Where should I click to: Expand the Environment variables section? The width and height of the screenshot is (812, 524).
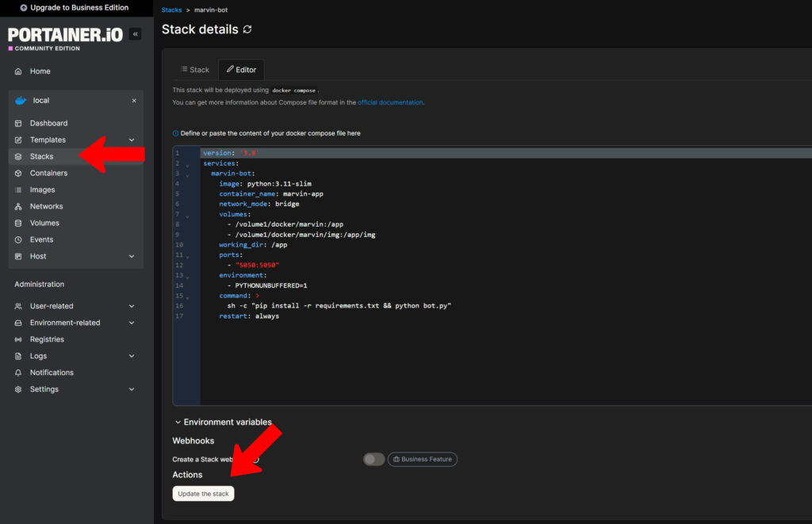click(x=224, y=423)
